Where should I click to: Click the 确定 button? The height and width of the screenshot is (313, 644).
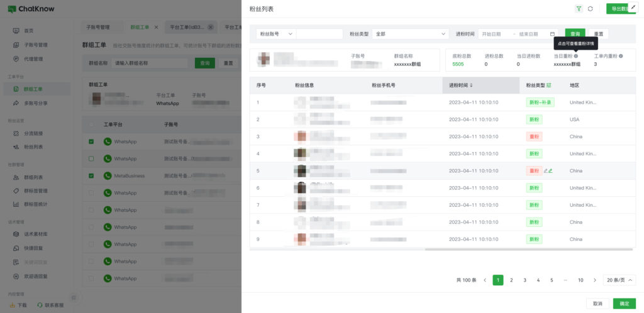[x=625, y=304]
